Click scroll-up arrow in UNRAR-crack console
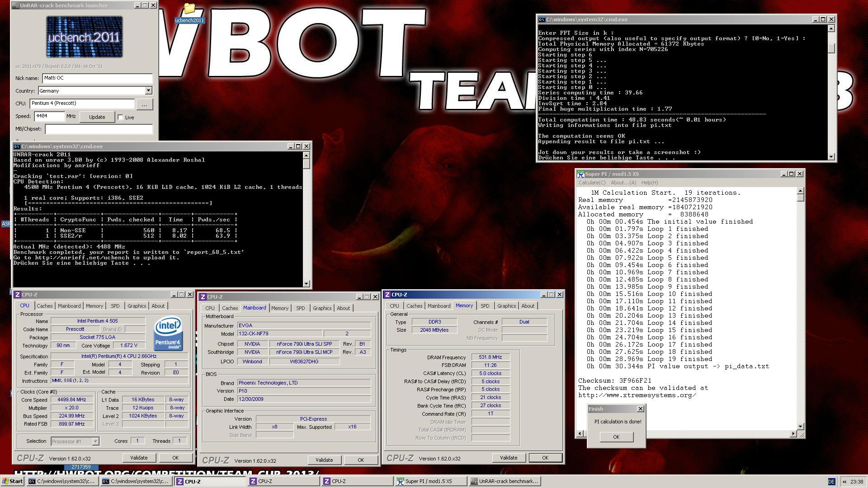Image resolution: width=868 pixels, height=488 pixels. pos(306,155)
